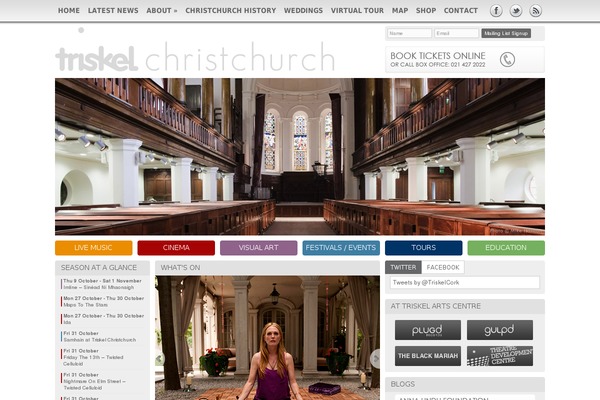Open the Map page
600x400 pixels.
[400, 11]
